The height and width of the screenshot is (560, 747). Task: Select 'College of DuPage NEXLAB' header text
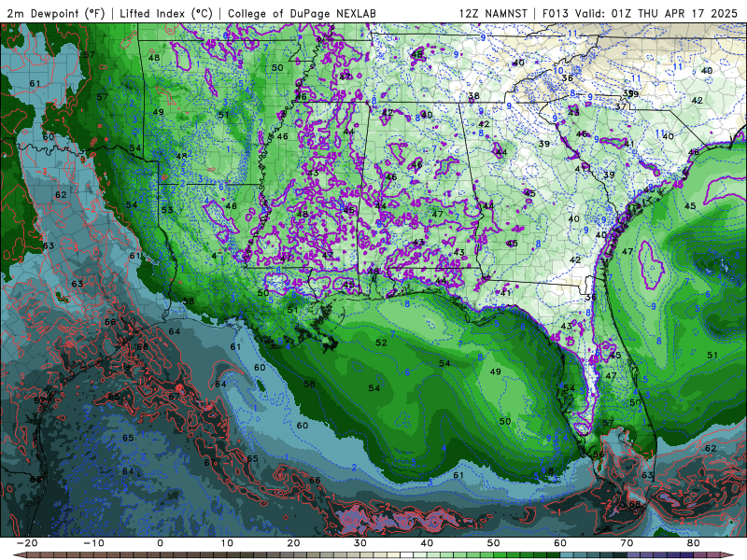302,13
